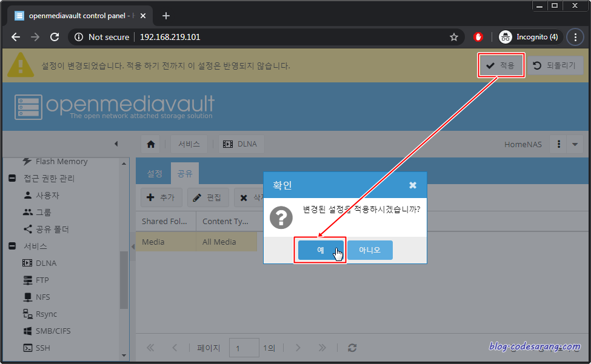
Task: Decline with the 아니오 button
Action: [370, 250]
